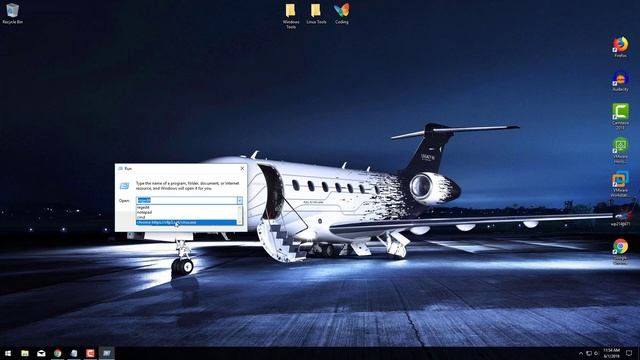
Task: Click the Run dialog taskbar button
Action: (x=107, y=353)
